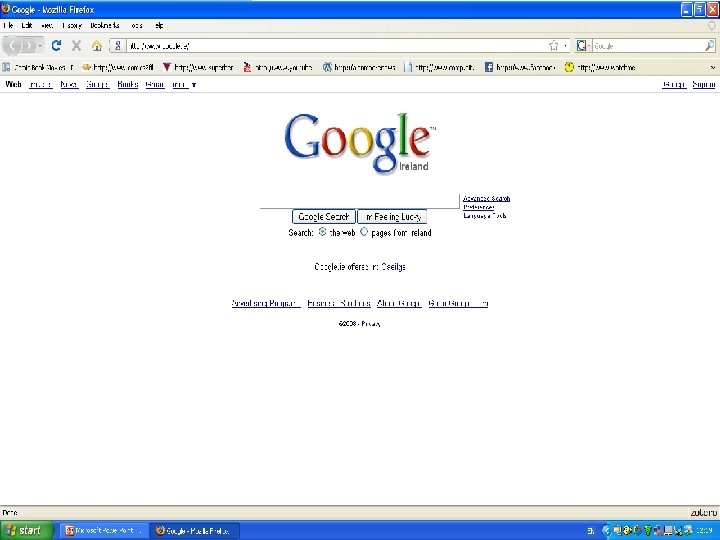
Task: Go to the home page
Action: coord(96,45)
